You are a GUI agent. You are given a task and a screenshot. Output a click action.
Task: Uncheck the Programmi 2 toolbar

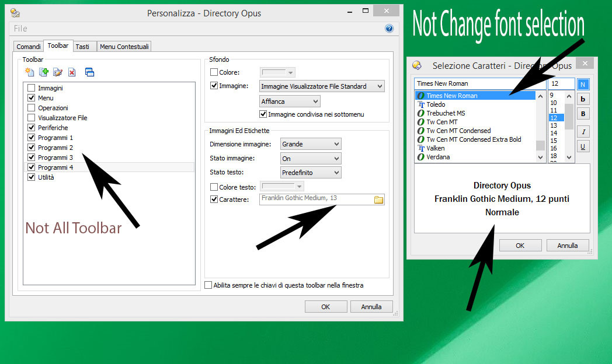[31, 148]
